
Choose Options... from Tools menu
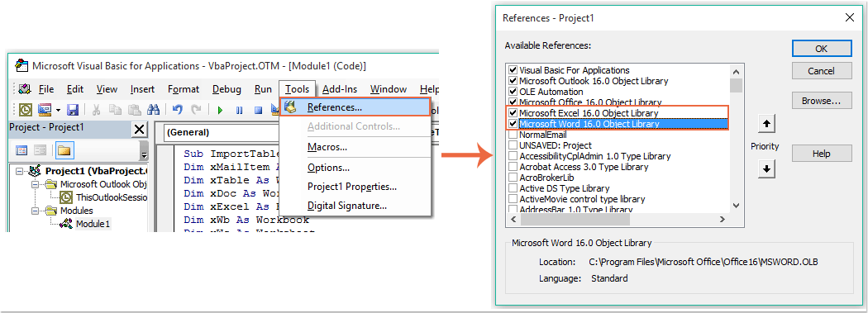point(355,168)
